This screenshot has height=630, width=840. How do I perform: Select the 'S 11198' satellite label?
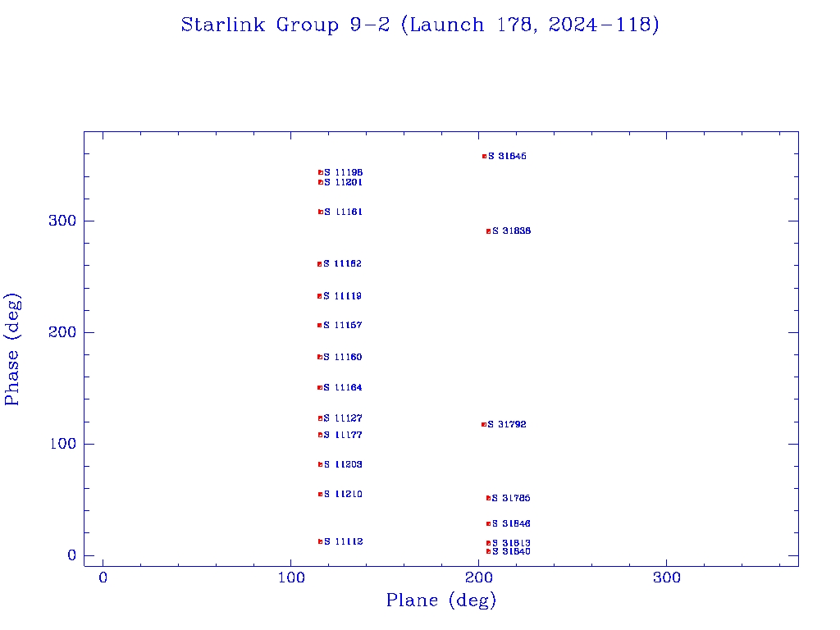pos(344,172)
